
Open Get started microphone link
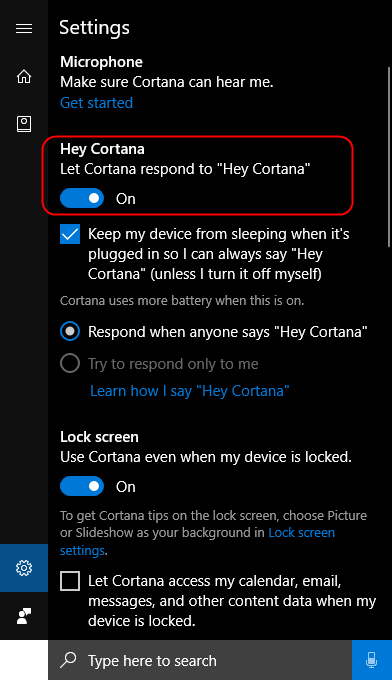pos(96,103)
